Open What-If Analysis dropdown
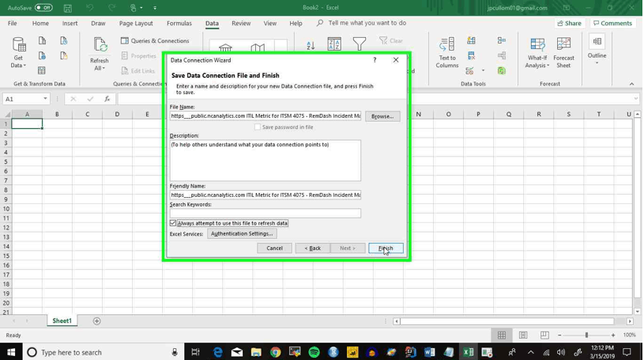 coord(537,53)
